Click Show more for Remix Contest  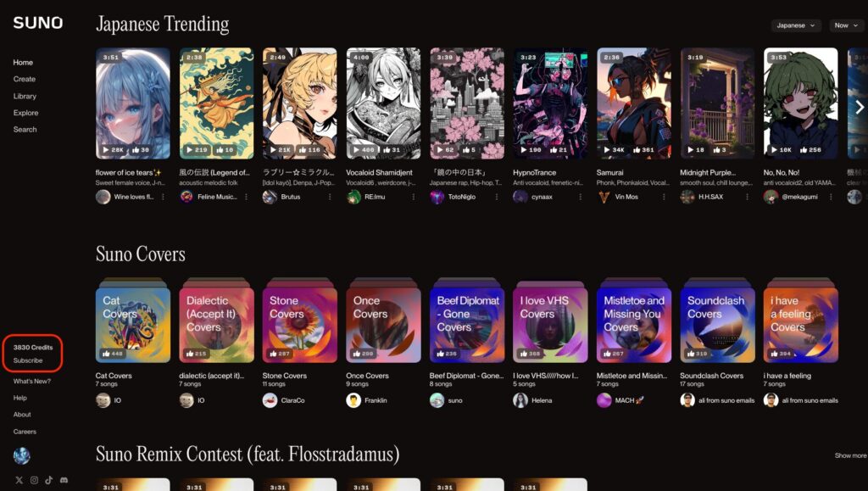[x=850, y=455]
